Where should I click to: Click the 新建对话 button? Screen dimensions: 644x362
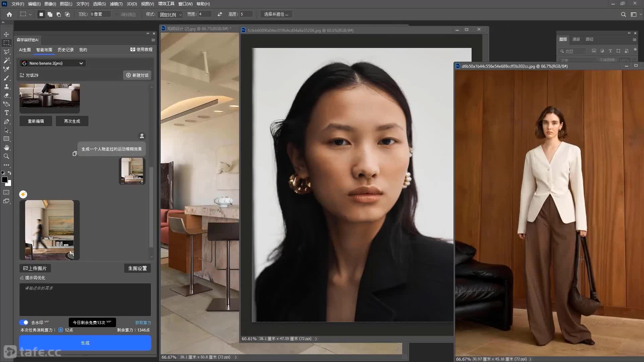[x=137, y=75]
